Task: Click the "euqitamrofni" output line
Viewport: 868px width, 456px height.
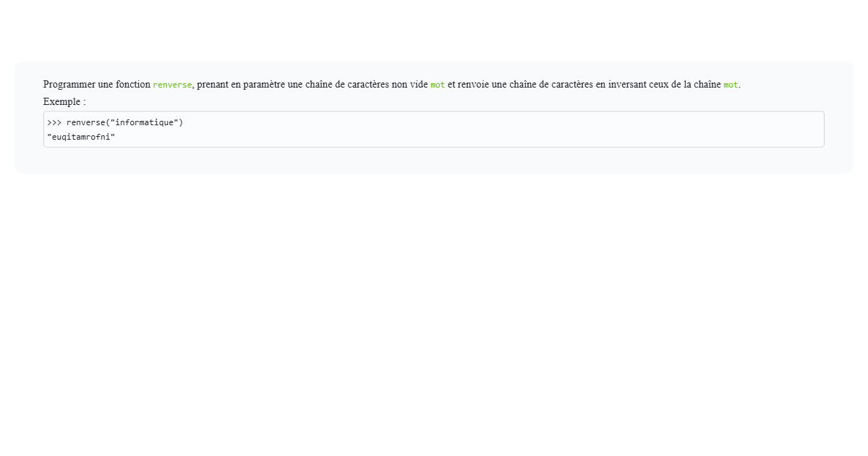Action: (81, 137)
